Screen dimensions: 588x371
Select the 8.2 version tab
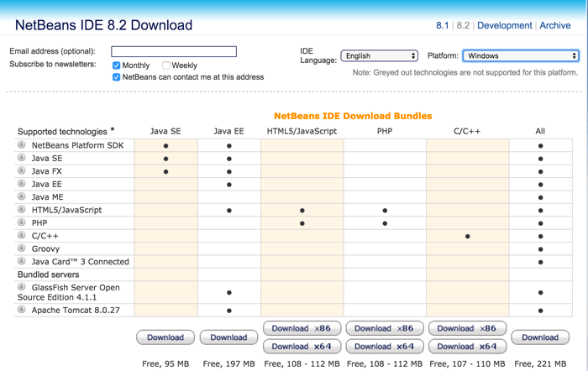[x=463, y=25]
